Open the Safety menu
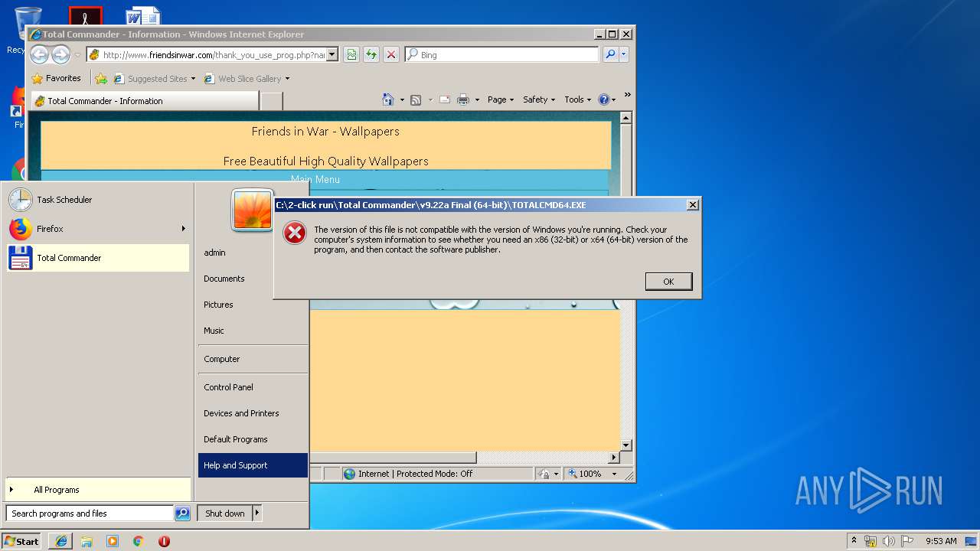The width and height of the screenshot is (980, 551). pos(539,99)
